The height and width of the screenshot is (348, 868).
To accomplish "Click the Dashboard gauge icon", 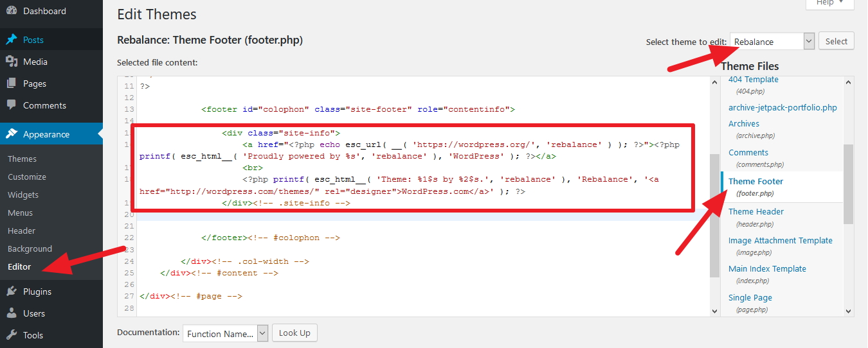I will [x=12, y=11].
